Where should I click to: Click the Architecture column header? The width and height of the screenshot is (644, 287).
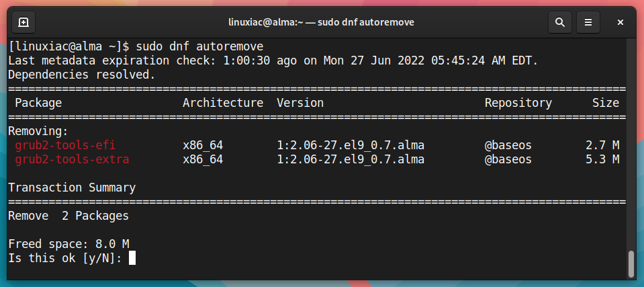(223, 103)
